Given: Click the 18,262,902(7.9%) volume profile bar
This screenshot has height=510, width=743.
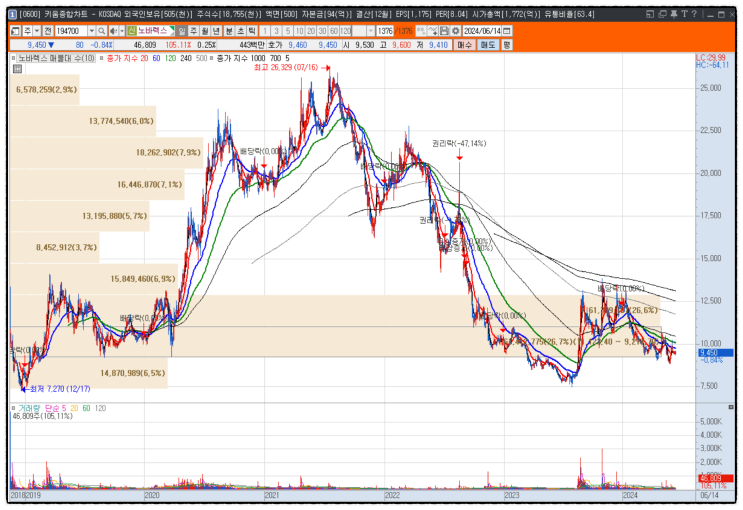Looking at the screenshot, I should (107, 153).
